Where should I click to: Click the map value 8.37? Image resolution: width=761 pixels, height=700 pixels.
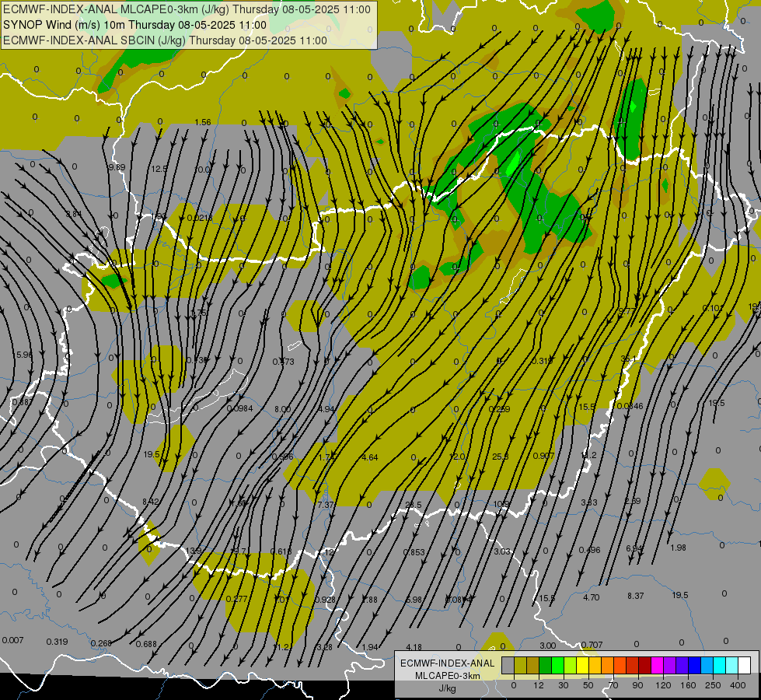click(x=636, y=596)
